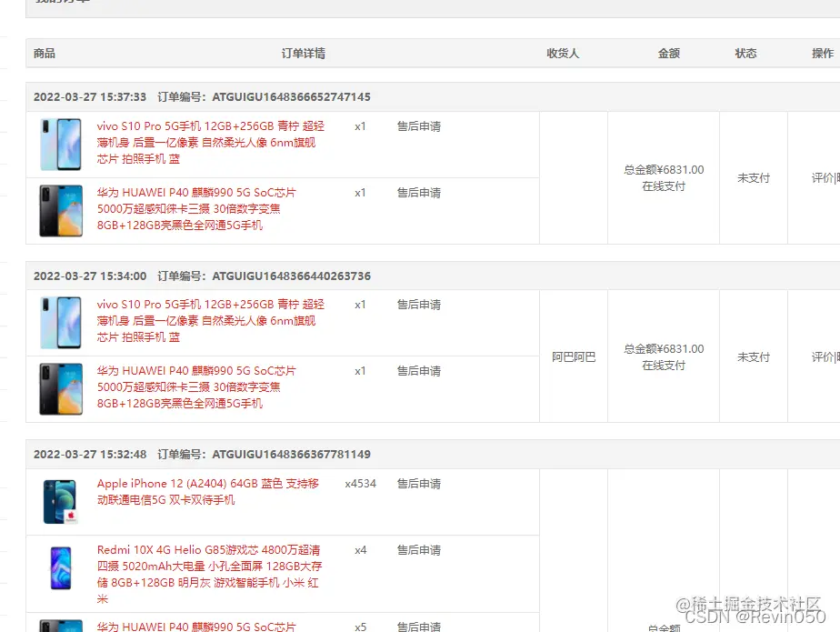This screenshot has width=840, height=632.
Task: Click 在线支付 text in 15:34:00 order
Action: point(664,365)
